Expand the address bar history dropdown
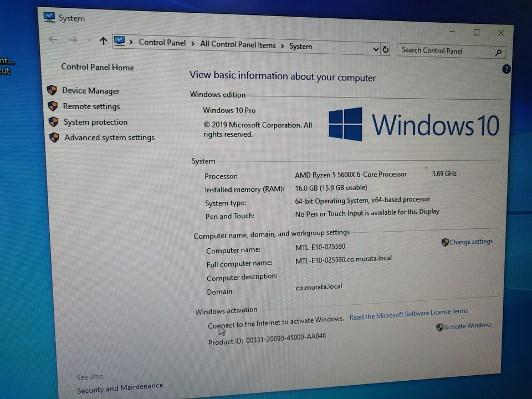The image size is (532, 399). pos(376,49)
